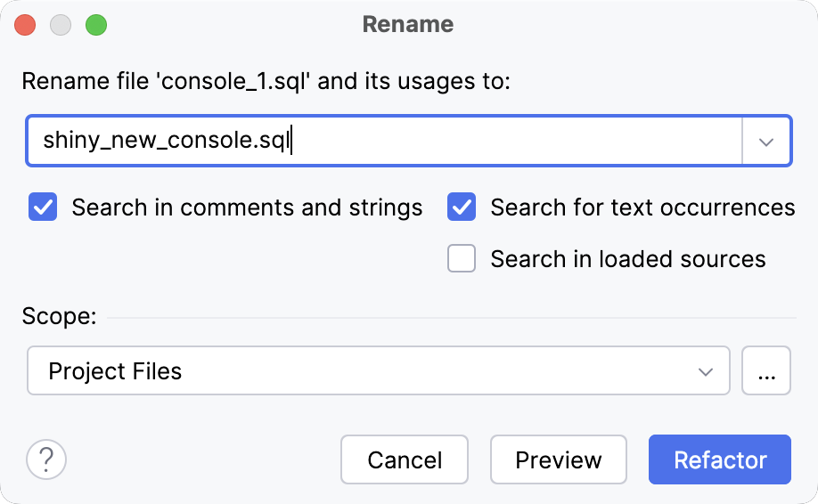Close the Rename dialog with red button
The width and height of the screenshot is (818, 504).
click(x=25, y=25)
